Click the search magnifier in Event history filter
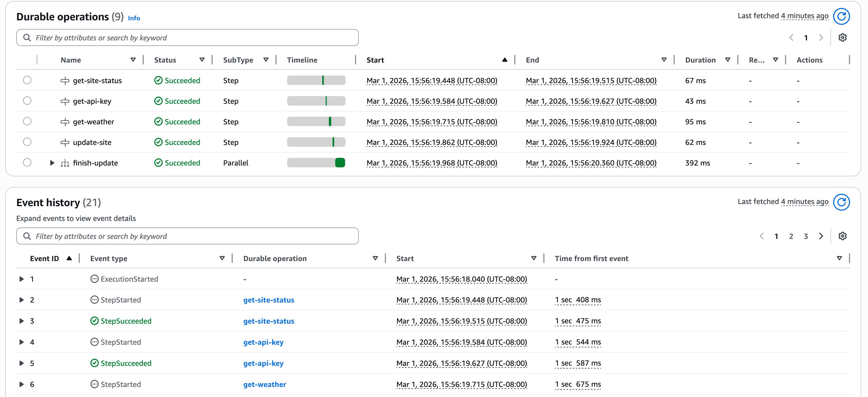The image size is (868, 397). pyautogui.click(x=27, y=236)
